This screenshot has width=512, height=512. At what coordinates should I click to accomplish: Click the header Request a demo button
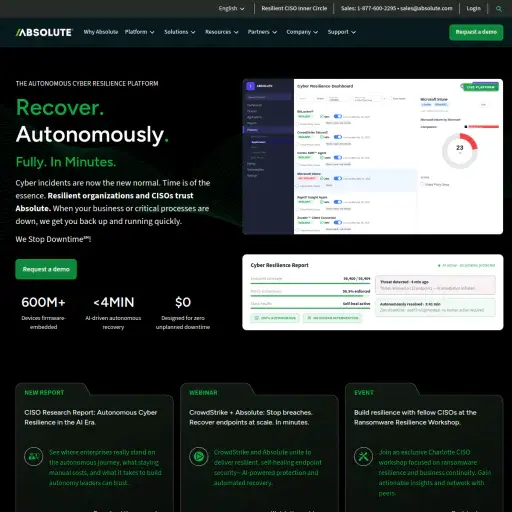pos(476,32)
